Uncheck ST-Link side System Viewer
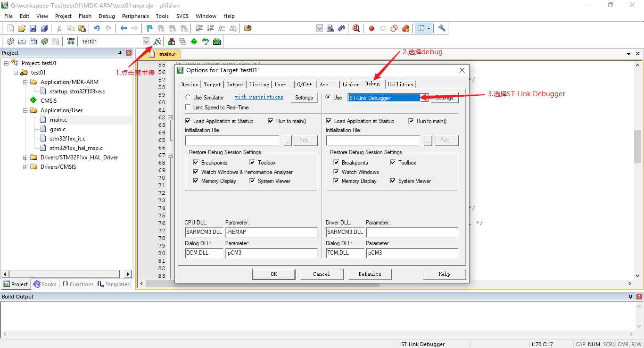The height and width of the screenshot is (348, 644). 393,181
